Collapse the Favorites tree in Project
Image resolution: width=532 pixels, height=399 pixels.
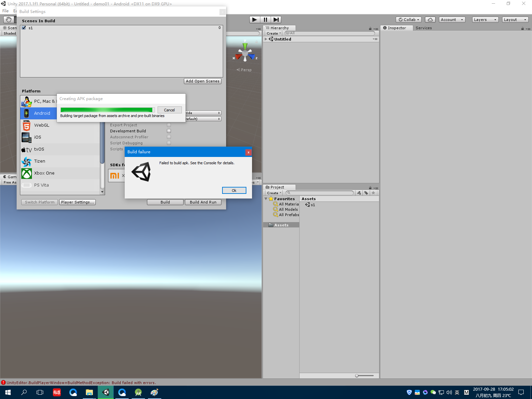tap(266, 199)
